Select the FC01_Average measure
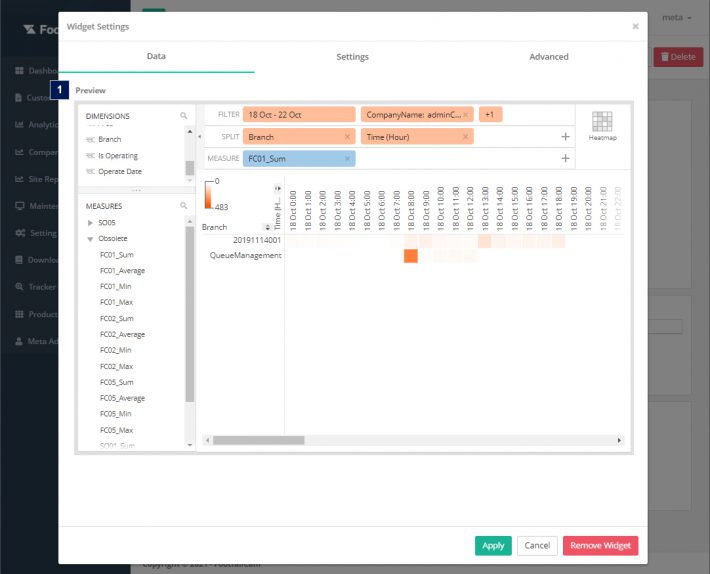The width and height of the screenshot is (710, 574). [x=122, y=271]
